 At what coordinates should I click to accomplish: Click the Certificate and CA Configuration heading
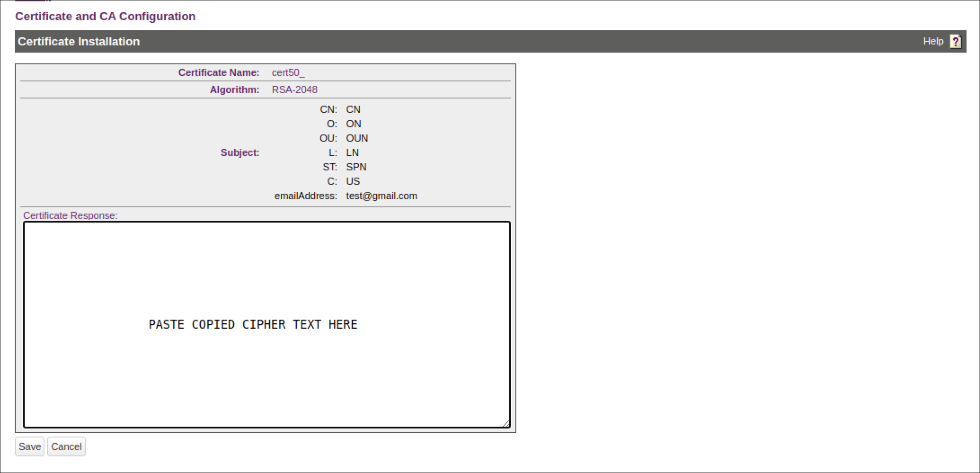tap(105, 16)
